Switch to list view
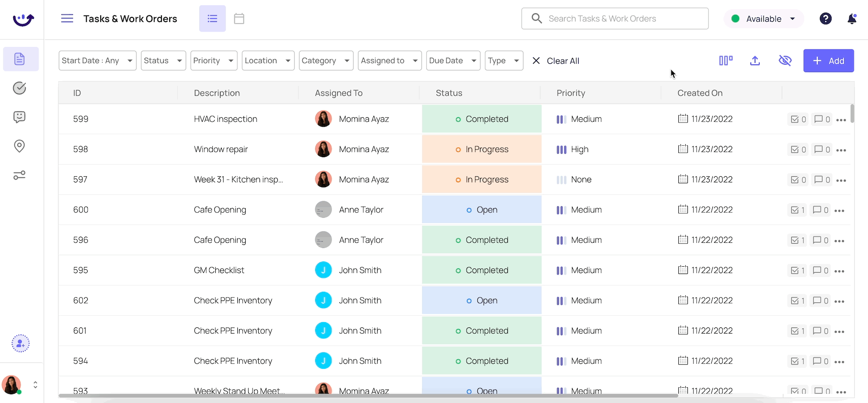The height and width of the screenshot is (403, 868). [x=212, y=18]
